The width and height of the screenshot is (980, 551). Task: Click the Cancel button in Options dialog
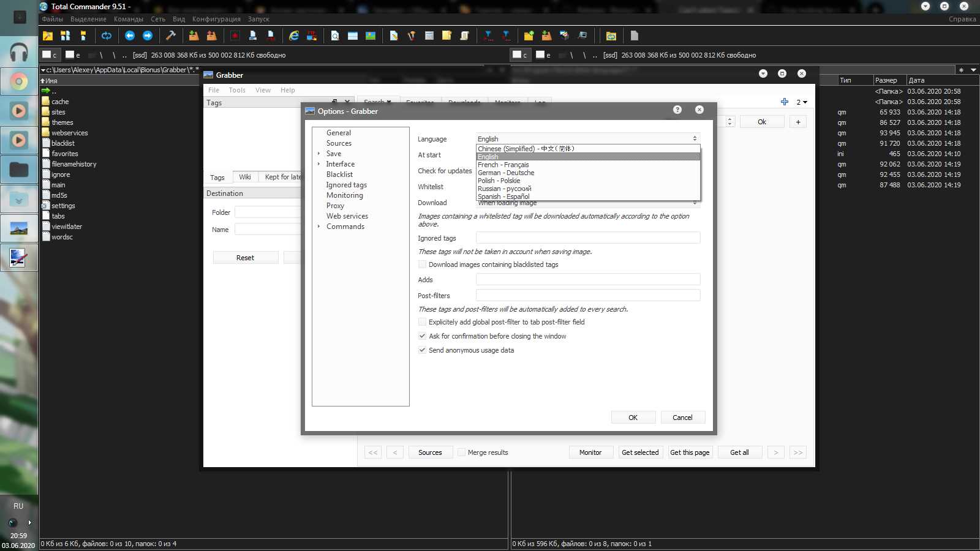[x=682, y=418]
